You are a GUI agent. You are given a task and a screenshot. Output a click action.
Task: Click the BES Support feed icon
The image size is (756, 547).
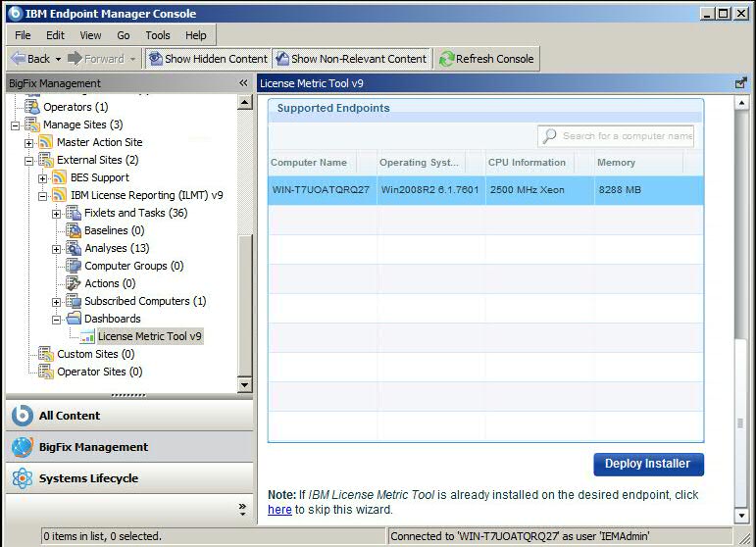[x=59, y=177]
